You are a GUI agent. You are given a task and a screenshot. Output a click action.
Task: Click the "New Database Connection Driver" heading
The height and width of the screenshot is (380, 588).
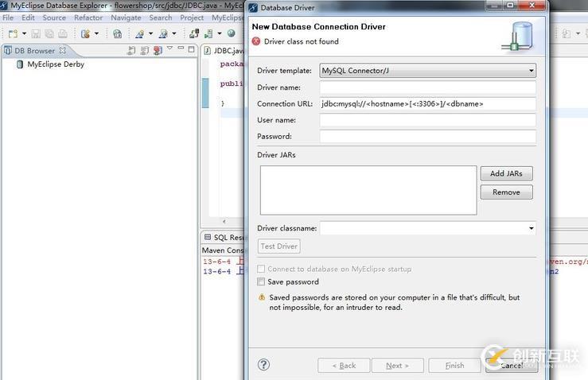click(x=319, y=26)
